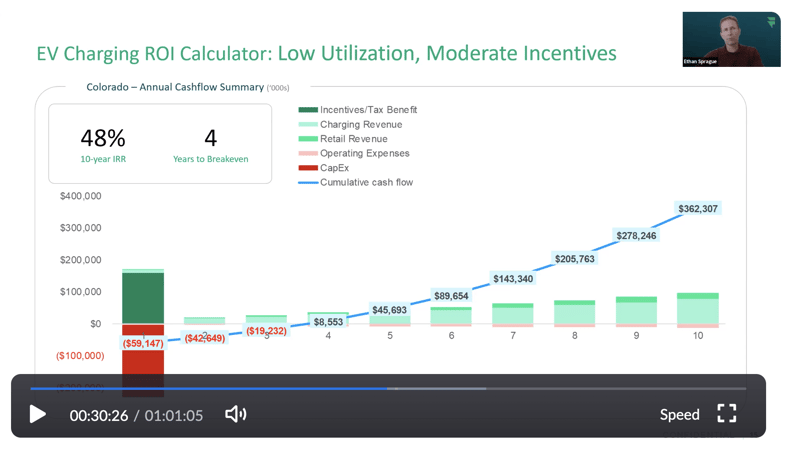
Task: Click the year 9 revenue bar
Action: tap(636, 311)
